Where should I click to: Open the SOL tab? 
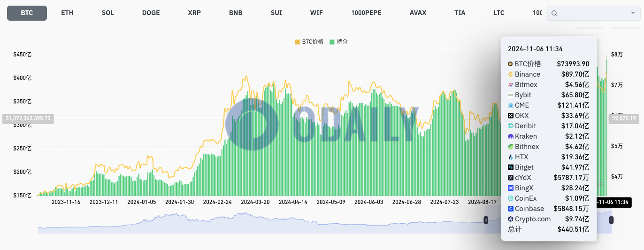pyautogui.click(x=107, y=13)
